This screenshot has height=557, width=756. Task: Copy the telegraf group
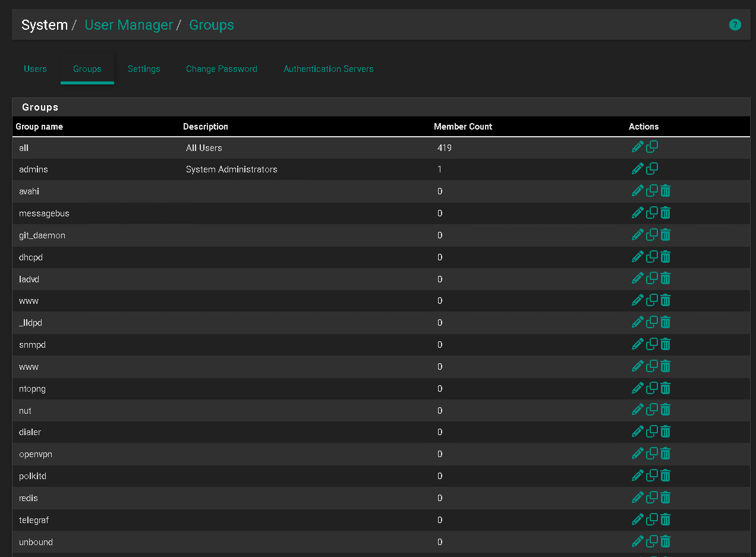652,519
